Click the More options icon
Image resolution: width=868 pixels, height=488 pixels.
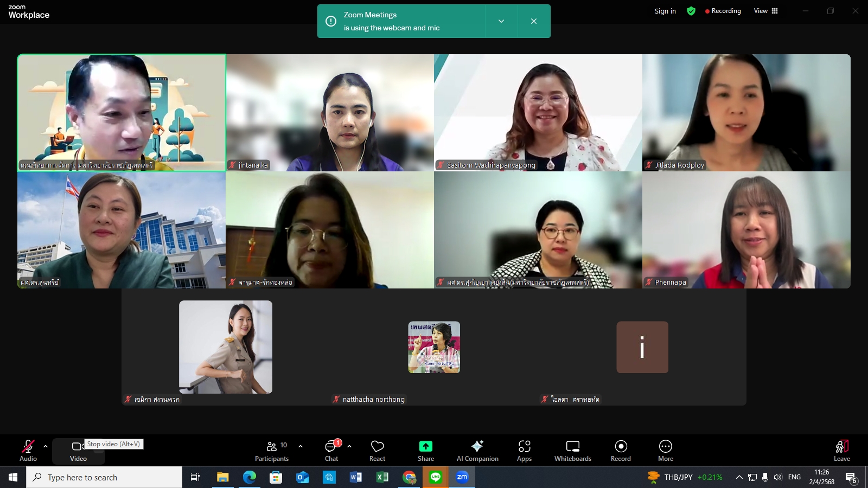coord(666,451)
